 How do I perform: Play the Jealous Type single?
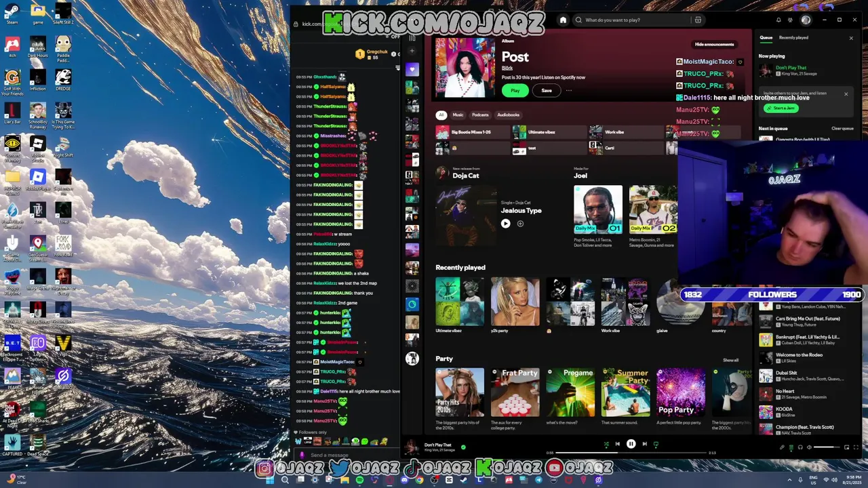pos(505,224)
